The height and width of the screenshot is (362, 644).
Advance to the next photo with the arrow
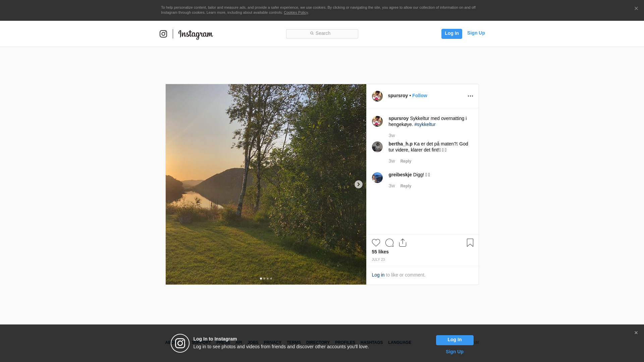pos(358,184)
